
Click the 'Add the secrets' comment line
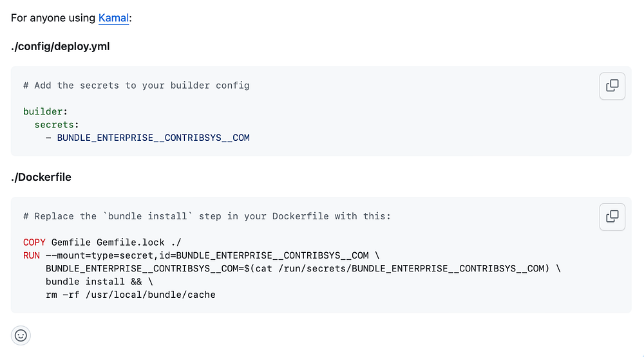tap(137, 86)
